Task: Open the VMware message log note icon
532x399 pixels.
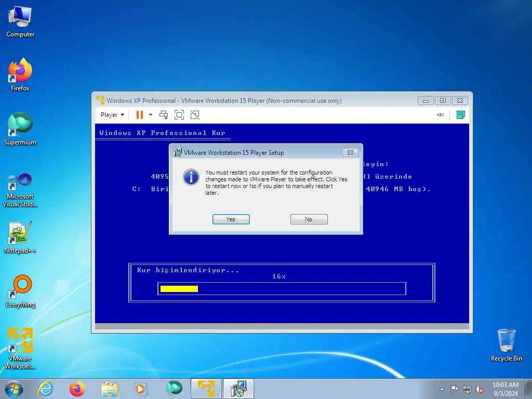Action: tap(460, 115)
